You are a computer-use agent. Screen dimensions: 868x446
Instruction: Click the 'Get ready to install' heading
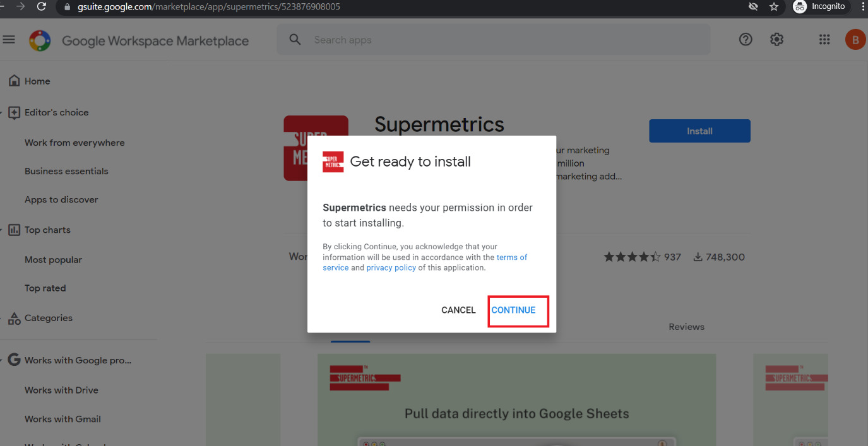(410, 161)
